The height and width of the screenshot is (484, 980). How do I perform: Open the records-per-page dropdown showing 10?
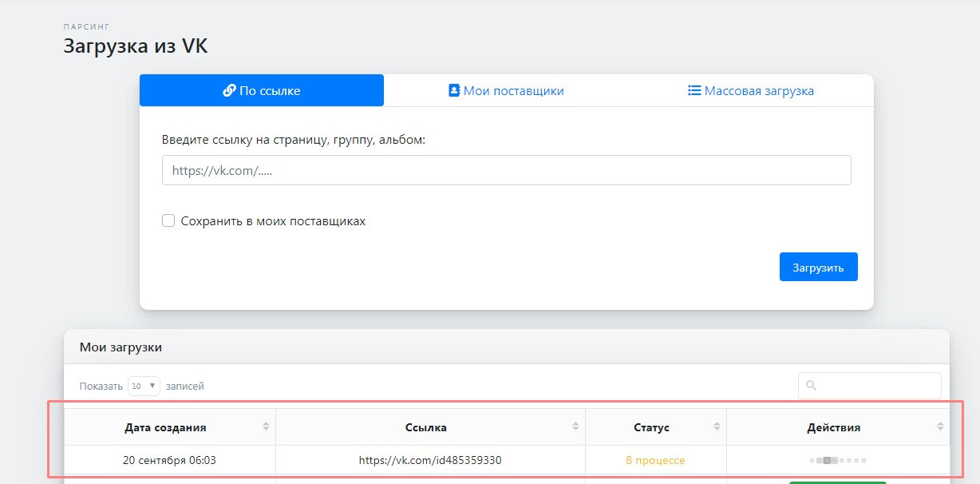(144, 386)
